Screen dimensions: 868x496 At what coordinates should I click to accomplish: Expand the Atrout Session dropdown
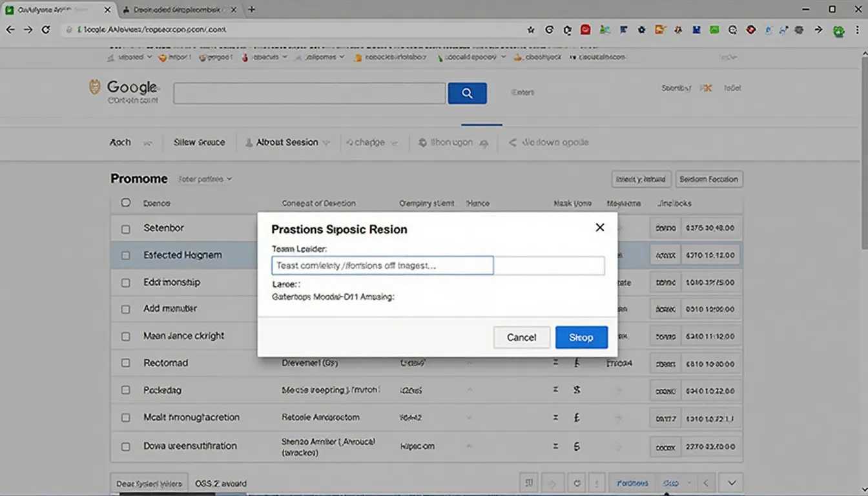(287, 143)
